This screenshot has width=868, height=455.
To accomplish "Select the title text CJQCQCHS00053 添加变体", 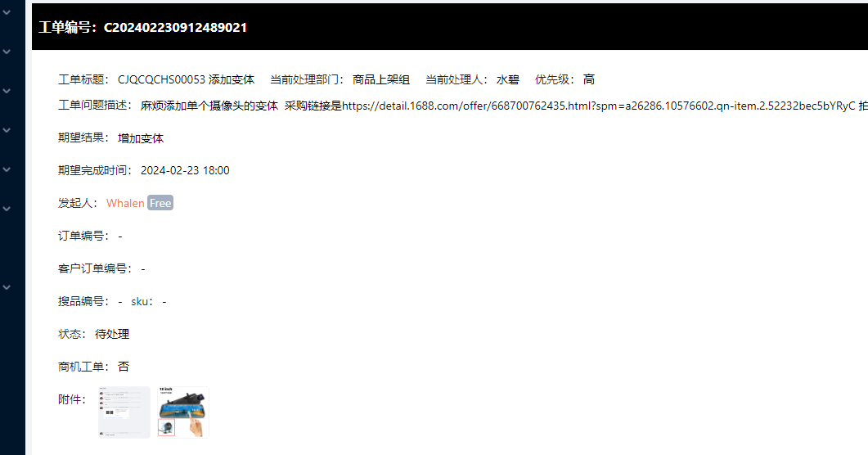I will click(186, 79).
